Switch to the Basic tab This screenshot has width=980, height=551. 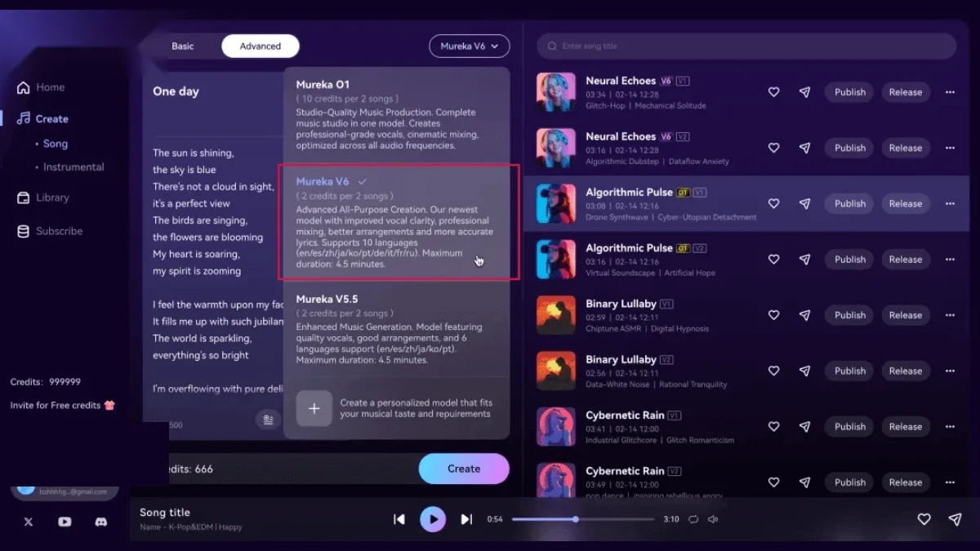tap(183, 47)
